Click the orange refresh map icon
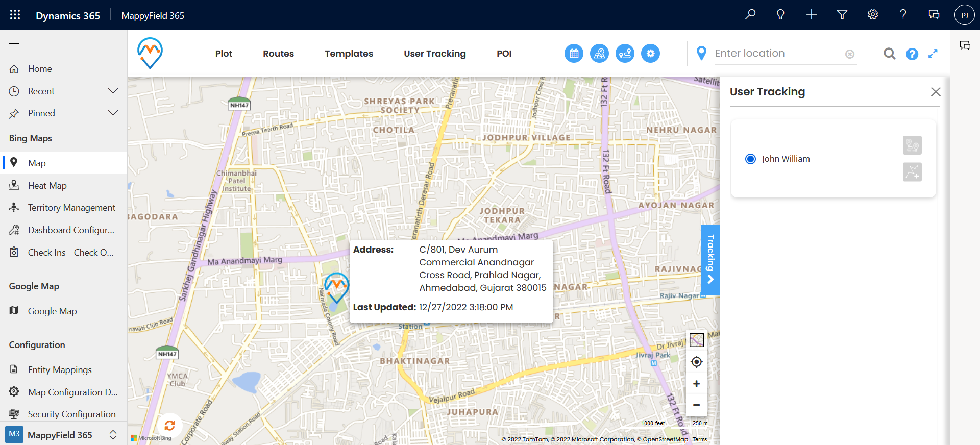 click(170, 425)
